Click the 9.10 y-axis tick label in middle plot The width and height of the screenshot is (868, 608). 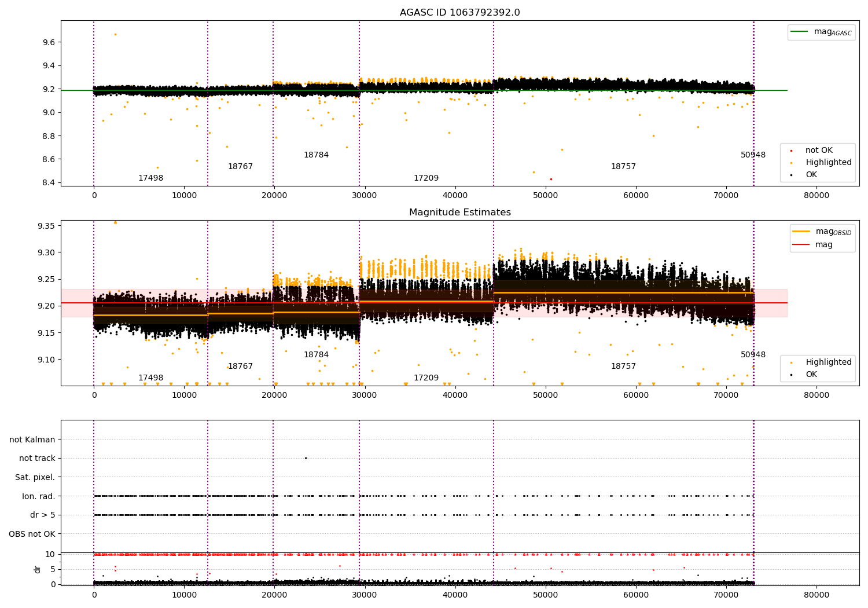[46, 360]
